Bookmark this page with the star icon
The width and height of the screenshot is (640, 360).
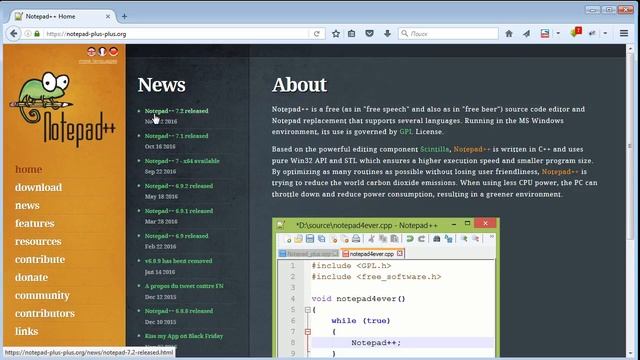336,34
